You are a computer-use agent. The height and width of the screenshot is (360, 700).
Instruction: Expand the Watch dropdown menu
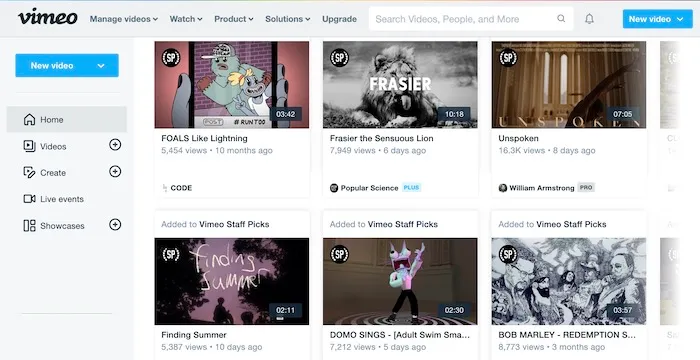click(186, 19)
